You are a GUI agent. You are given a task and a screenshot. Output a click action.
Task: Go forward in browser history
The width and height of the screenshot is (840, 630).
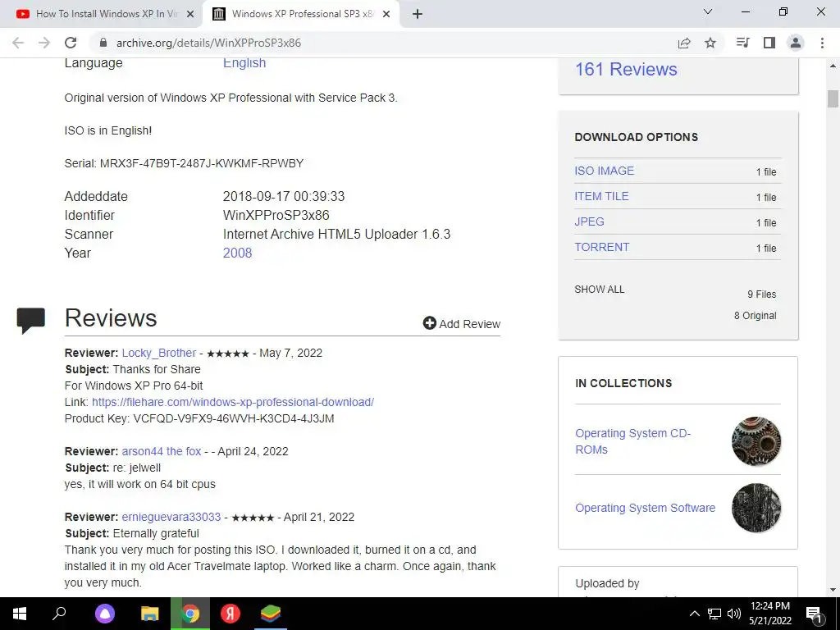(44, 43)
